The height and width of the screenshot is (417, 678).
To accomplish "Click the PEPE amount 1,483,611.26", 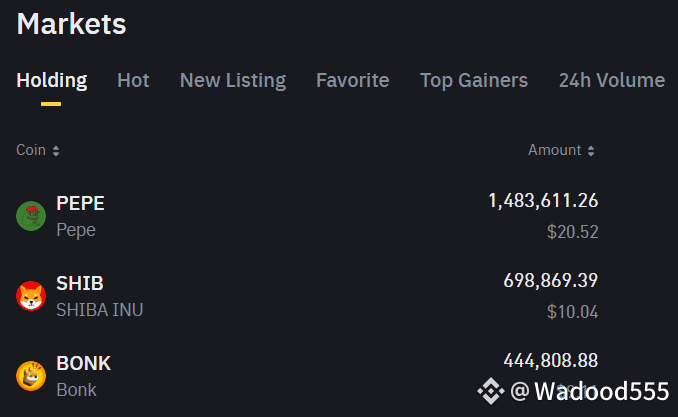I will point(543,201).
